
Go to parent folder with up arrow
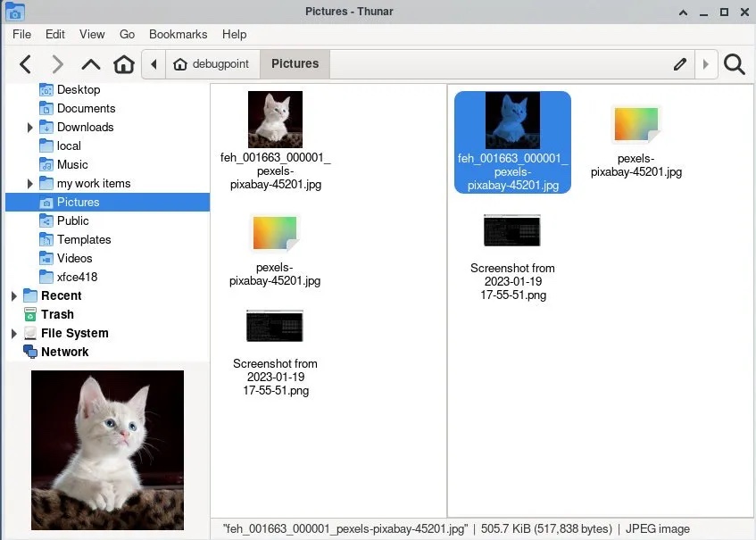point(91,64)
